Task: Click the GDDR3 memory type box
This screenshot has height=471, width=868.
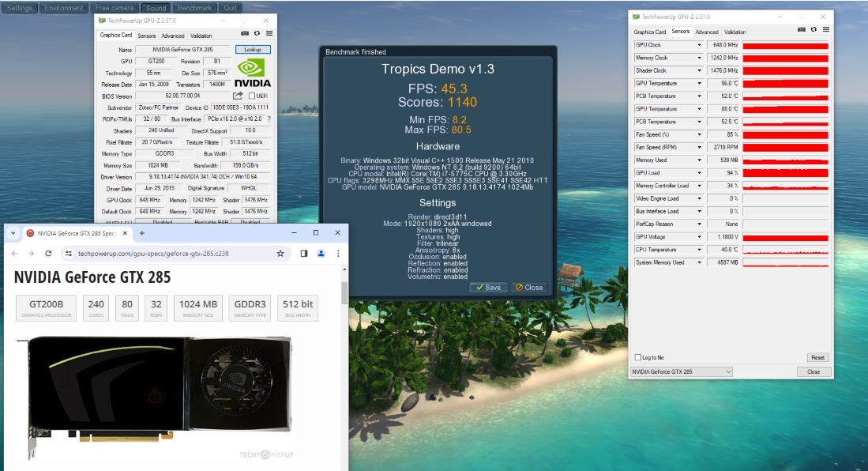Action: click(x=250, y=308)
